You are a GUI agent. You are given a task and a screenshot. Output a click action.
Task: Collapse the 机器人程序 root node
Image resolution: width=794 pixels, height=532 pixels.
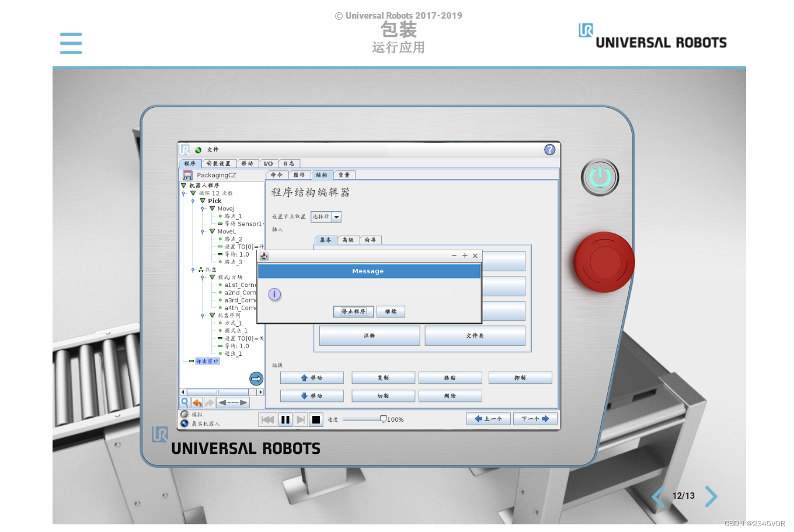point(183,185)
